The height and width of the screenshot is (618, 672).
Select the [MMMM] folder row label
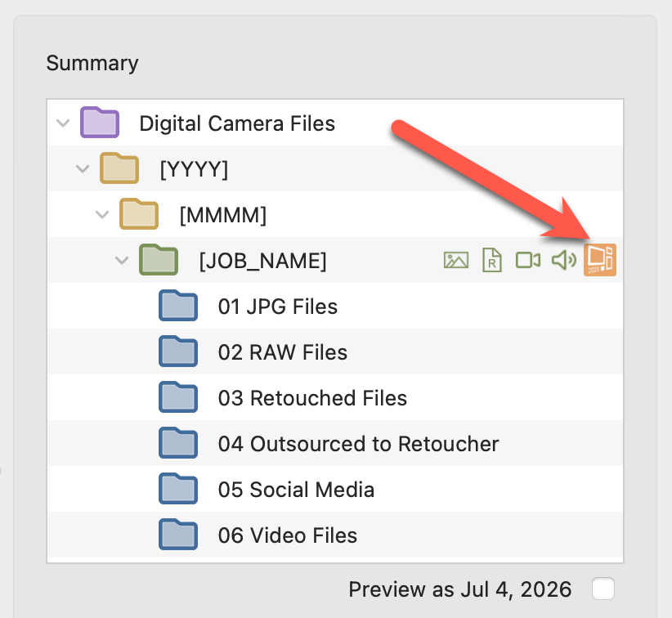223,215
